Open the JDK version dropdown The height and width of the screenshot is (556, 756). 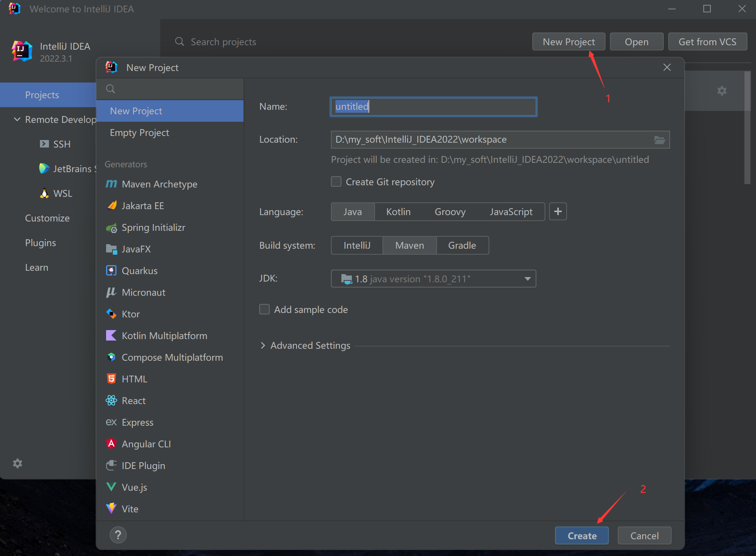point(527,279)
